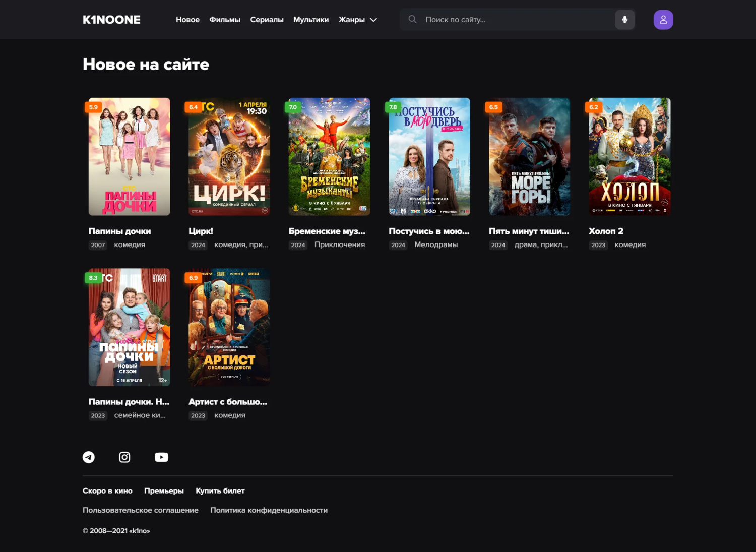The image size is (756, 552).
Task: Click the Папины дочки. Н... title
Action: click(x=129, y=402)
